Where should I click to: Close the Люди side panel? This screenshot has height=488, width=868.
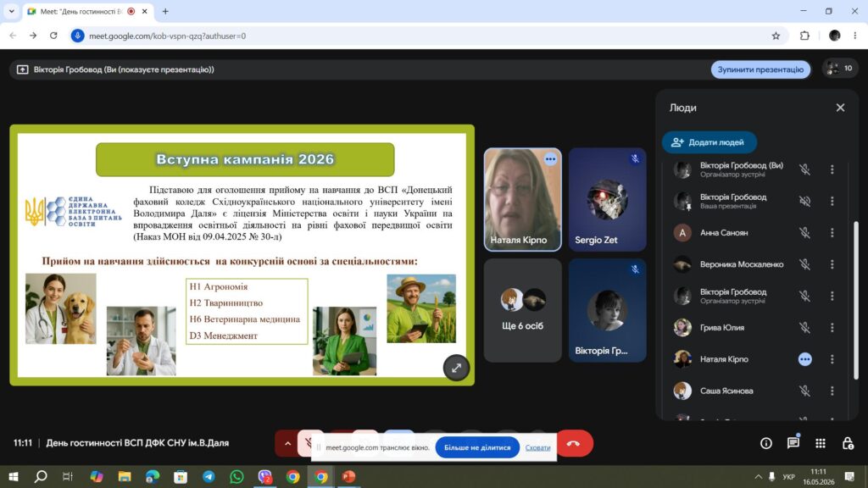(x=840, y=108)
